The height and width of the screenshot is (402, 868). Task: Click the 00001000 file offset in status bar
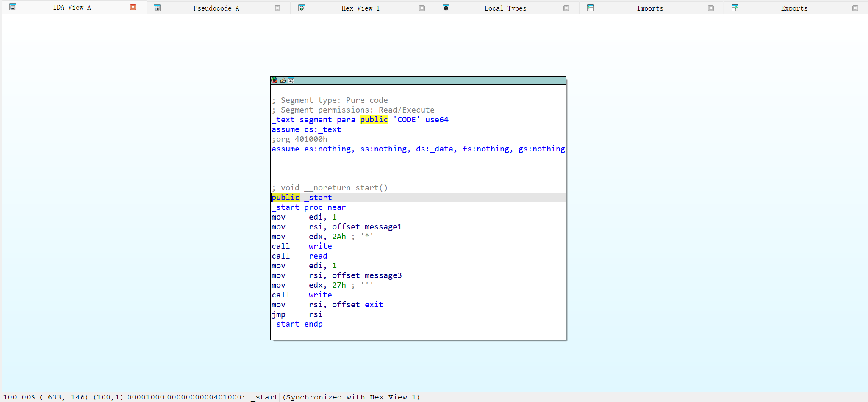click(146, 397)
